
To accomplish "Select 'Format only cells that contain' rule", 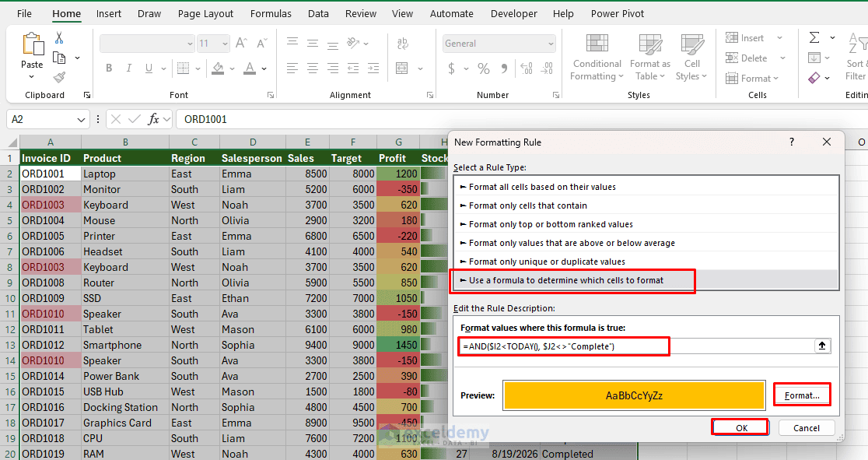I will 646,205.
